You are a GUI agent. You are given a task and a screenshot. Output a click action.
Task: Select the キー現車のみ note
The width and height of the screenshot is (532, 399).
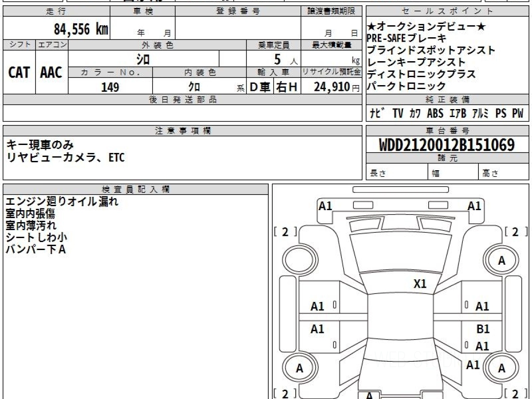41,145
